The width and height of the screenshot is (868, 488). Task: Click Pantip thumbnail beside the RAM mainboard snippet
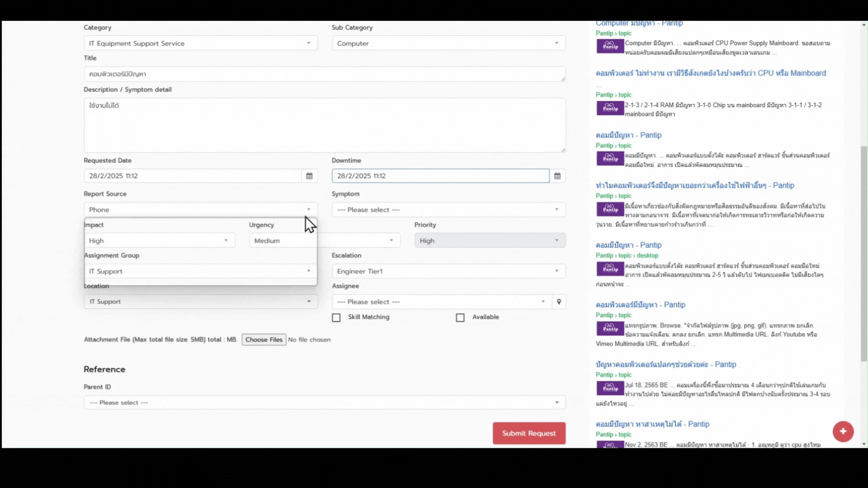(610, 108)
